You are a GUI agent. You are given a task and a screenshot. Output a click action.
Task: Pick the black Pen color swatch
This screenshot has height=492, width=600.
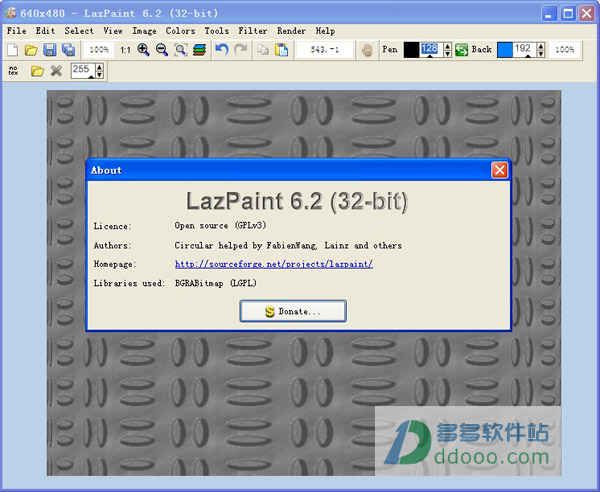click(411, 50)
